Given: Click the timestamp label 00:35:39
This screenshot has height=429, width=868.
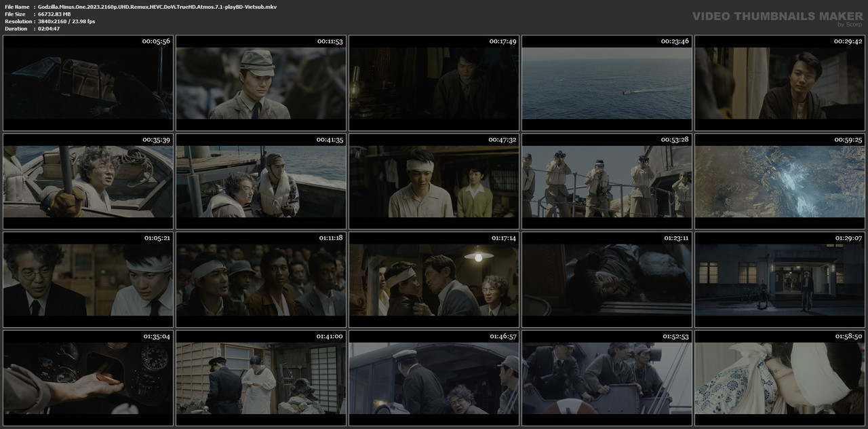Looking at the screenshot, I should tap(156, 140).
